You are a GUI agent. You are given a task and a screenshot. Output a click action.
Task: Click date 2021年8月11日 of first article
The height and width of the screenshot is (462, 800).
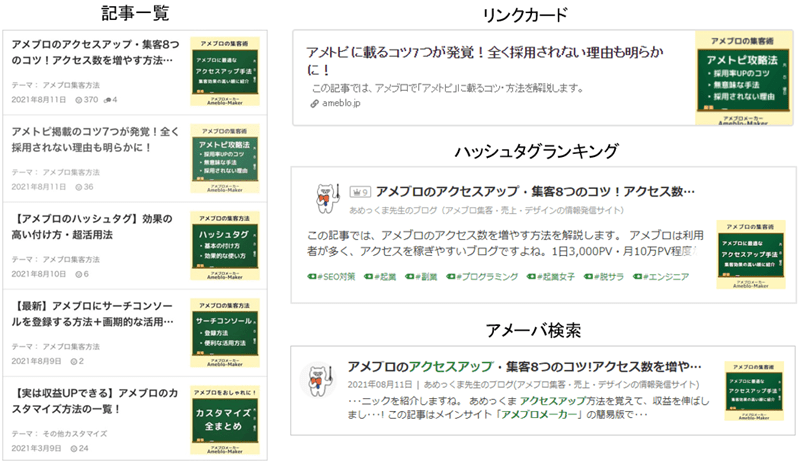click(x=39, y=100)
